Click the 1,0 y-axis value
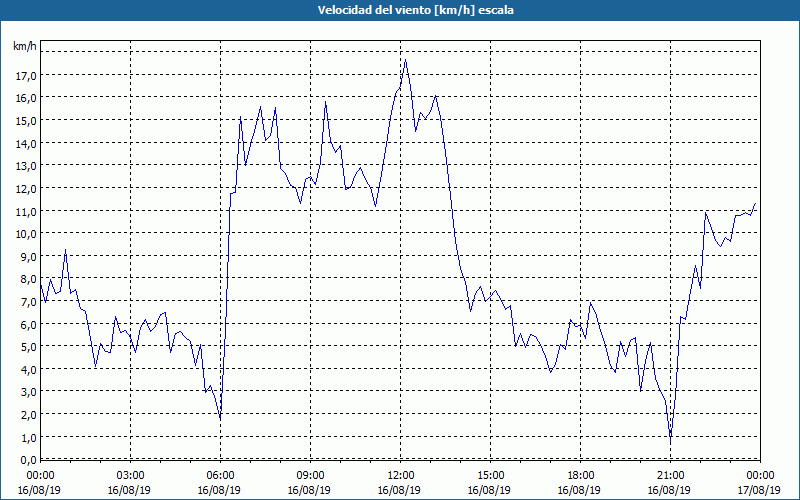The width and height of the screenshot is (800, 500). pos(29,438)
